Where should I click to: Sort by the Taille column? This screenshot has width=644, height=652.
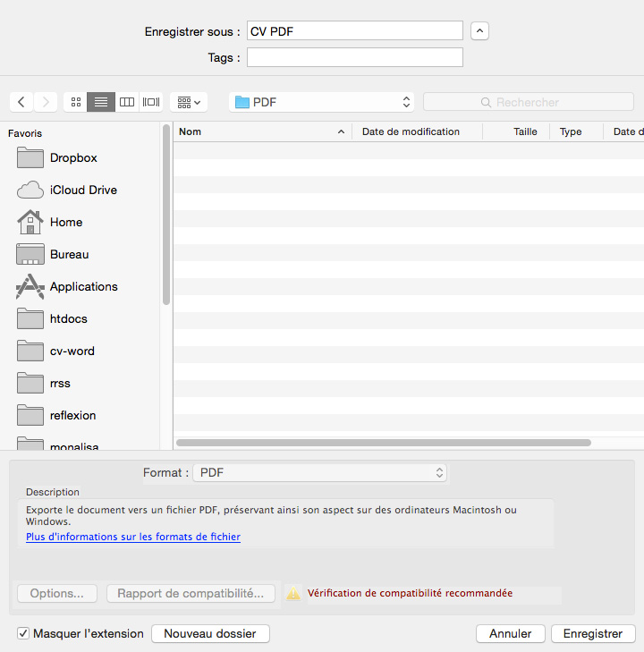[x=516, y=131]
